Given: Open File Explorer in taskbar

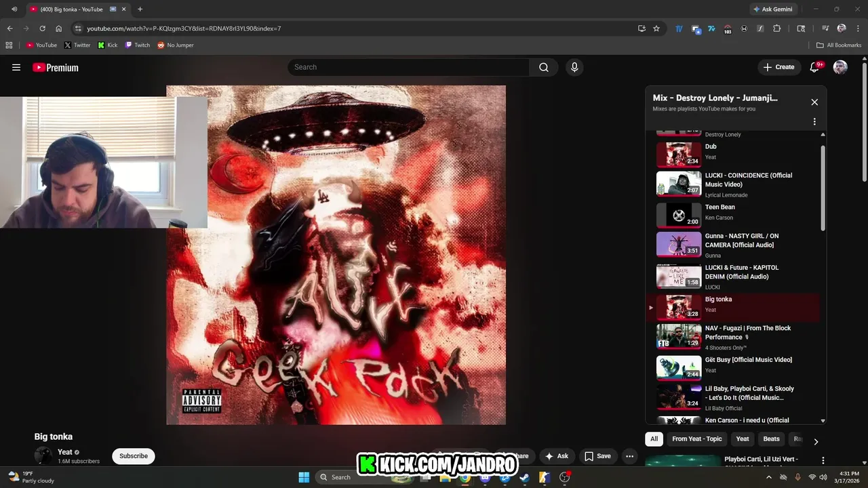Looking at the screenshot, I should point(446,477).
